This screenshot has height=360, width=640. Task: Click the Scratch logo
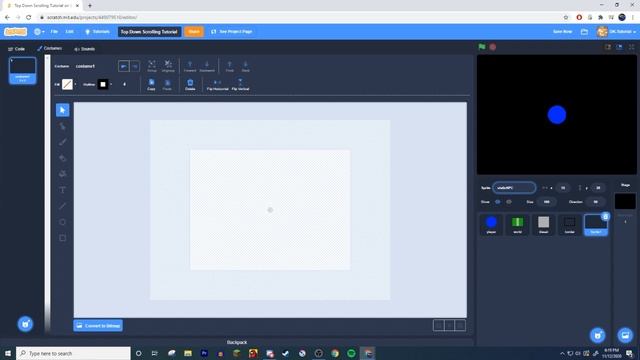(16, 31)
